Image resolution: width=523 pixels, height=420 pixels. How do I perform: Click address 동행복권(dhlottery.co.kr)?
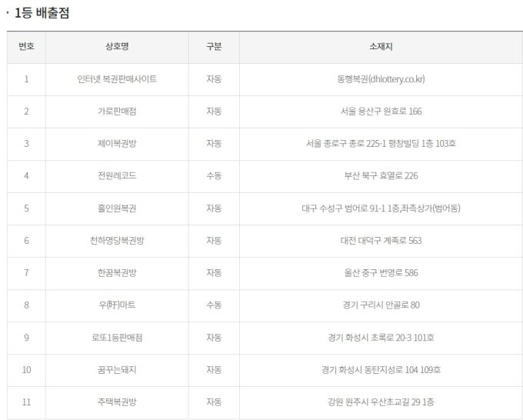click(x=381, y=79)
